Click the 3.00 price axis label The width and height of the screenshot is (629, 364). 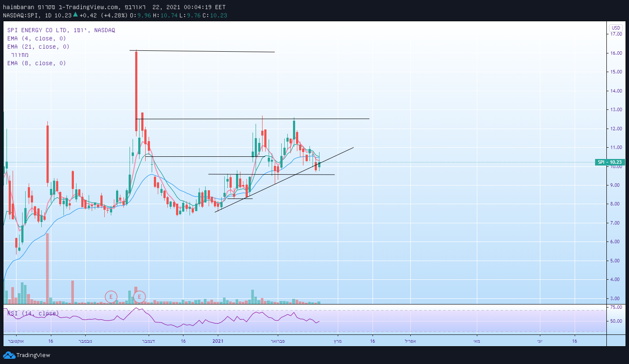coord(615,299)
